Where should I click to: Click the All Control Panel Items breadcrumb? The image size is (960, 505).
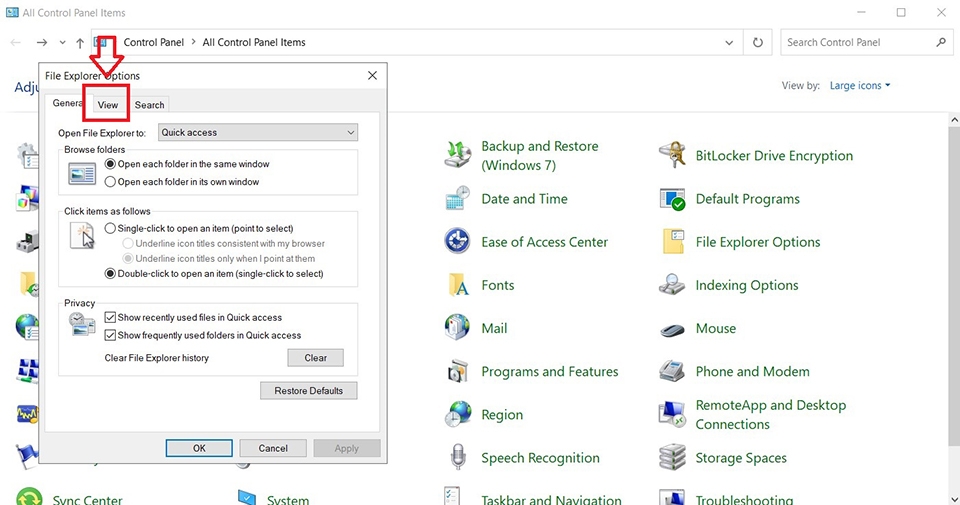click(254, 42)
